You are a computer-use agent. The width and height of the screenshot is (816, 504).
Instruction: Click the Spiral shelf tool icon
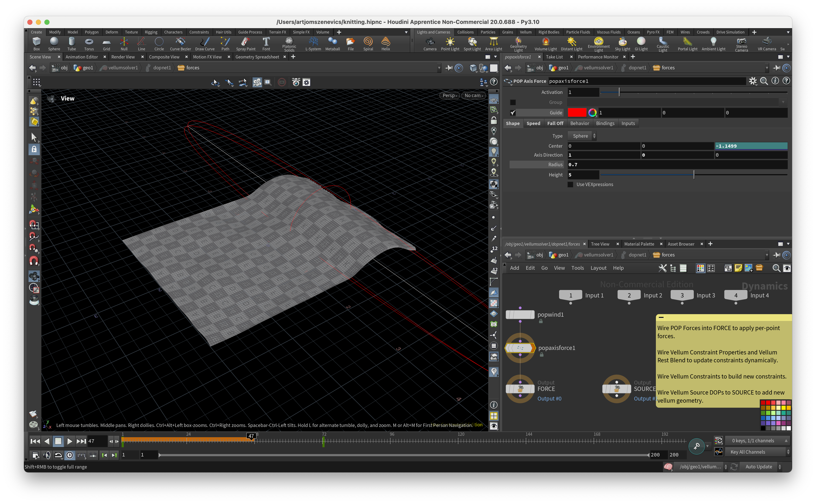[368, 44]
